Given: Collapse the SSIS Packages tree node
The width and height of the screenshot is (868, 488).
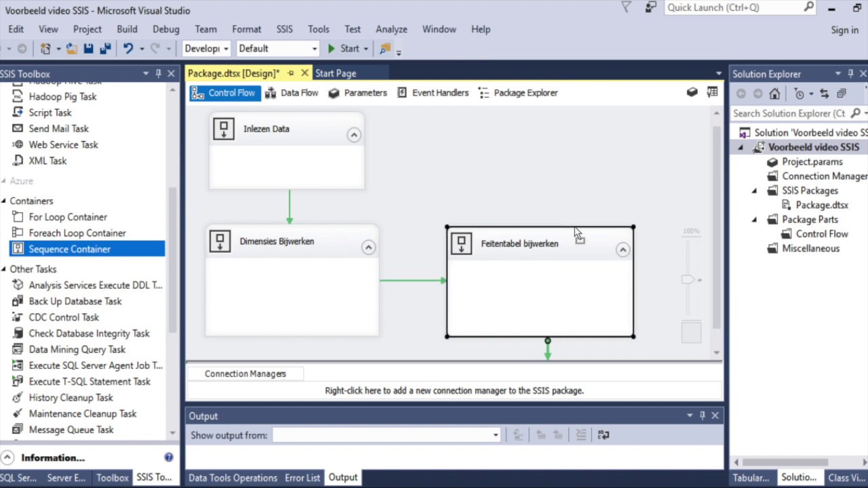Looking at the screenshot, I should coord(754,191).
